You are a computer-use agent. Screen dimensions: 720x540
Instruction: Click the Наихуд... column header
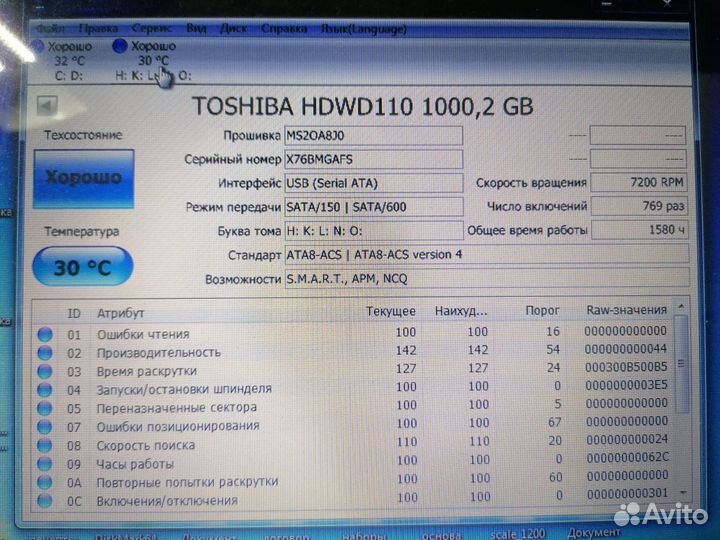[x=461, y=311]
